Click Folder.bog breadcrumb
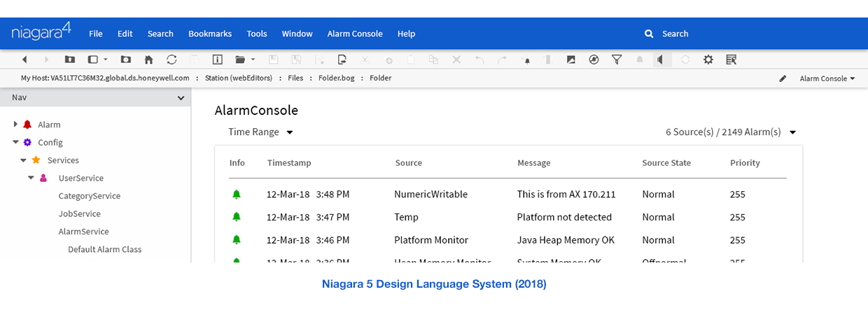This screenshot has height=315, width=868. [337, 78]
